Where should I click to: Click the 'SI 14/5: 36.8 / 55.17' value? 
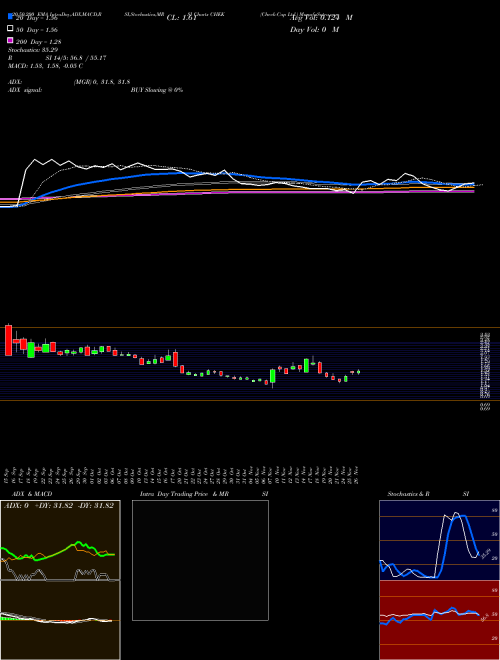pyautogui.click(x=76, y=58)
